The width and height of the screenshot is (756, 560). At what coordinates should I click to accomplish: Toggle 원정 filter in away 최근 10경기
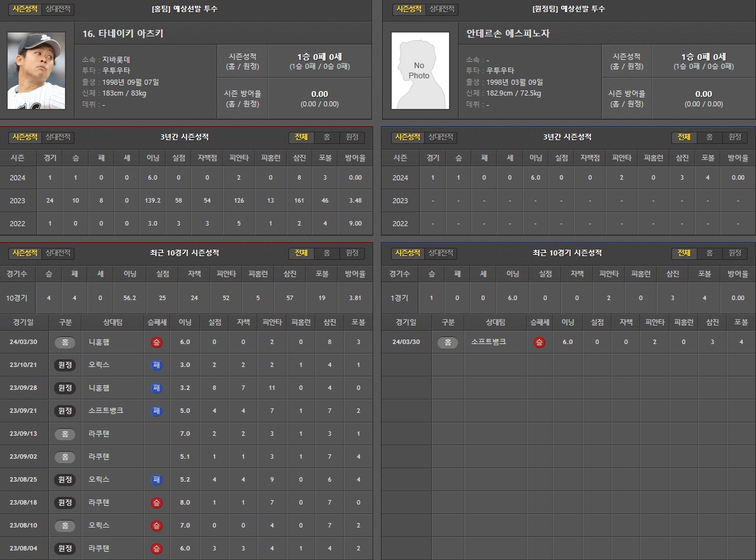[735, 253]
